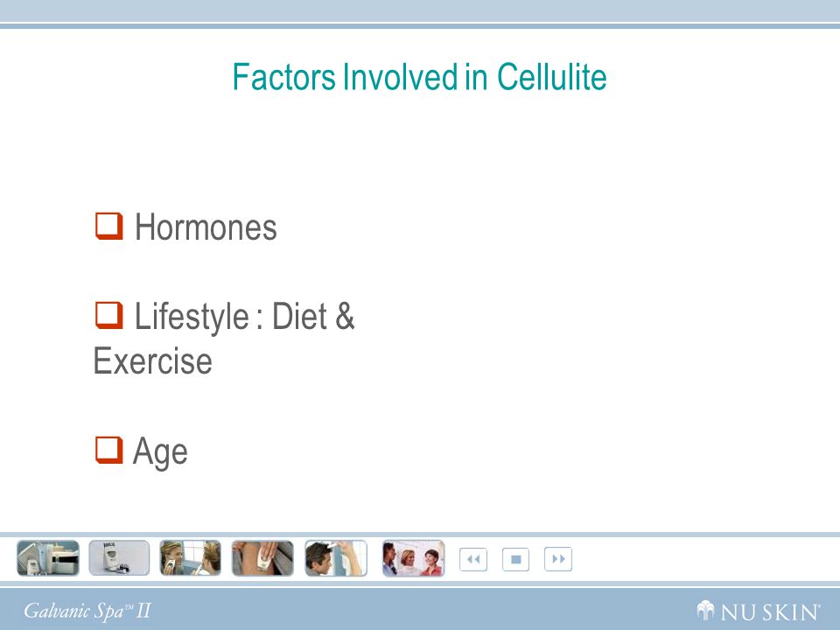Open the three smiling people thumbnail
Image resolution: width=840 pixels, height=630 pixels.
click(413, 558)
